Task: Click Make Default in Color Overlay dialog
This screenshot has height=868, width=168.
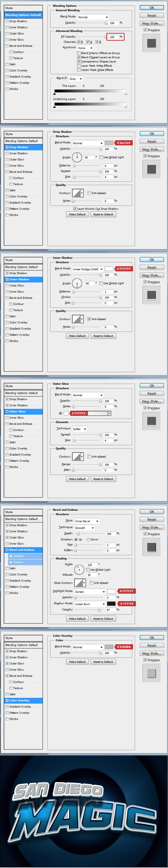Action: coord(77,662)
